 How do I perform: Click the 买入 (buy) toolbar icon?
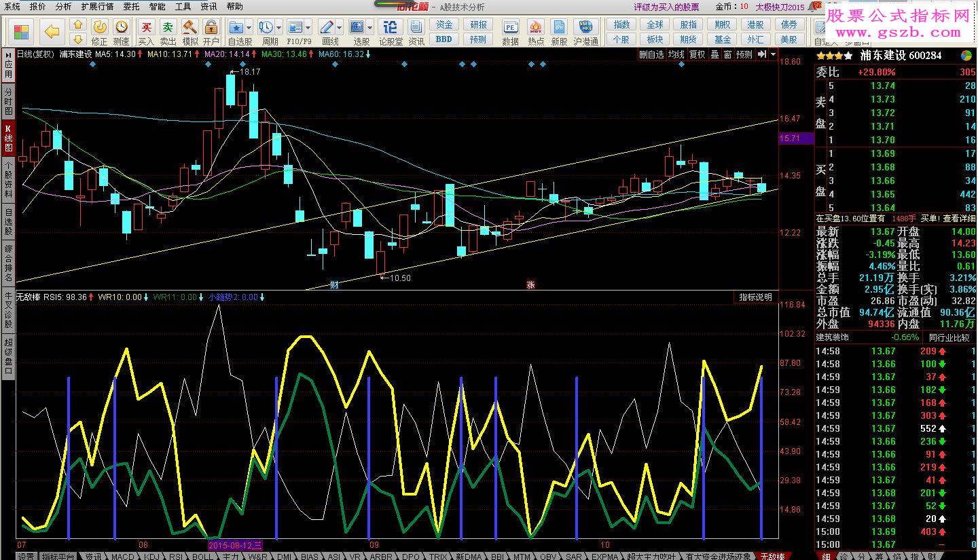(146, 28)
